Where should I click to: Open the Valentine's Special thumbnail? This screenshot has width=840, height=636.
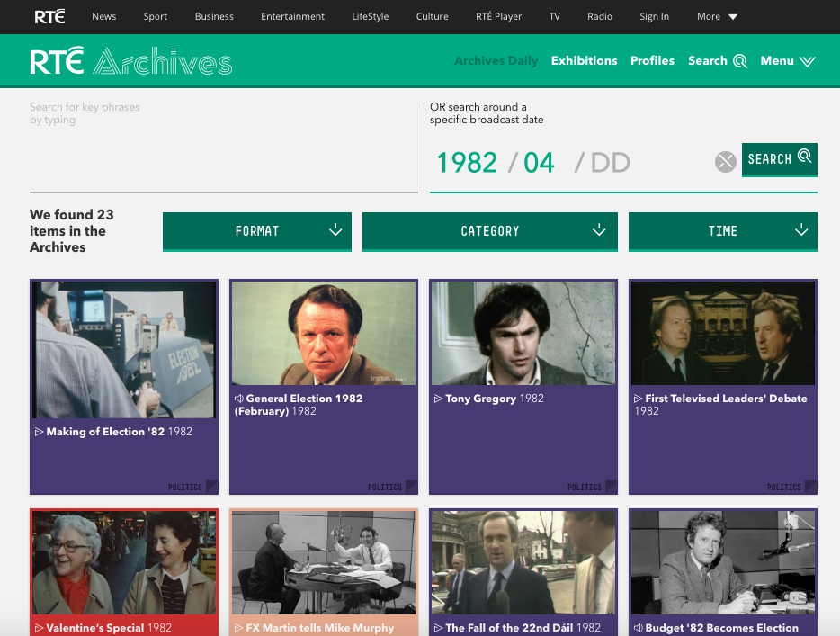pos(124,562)
